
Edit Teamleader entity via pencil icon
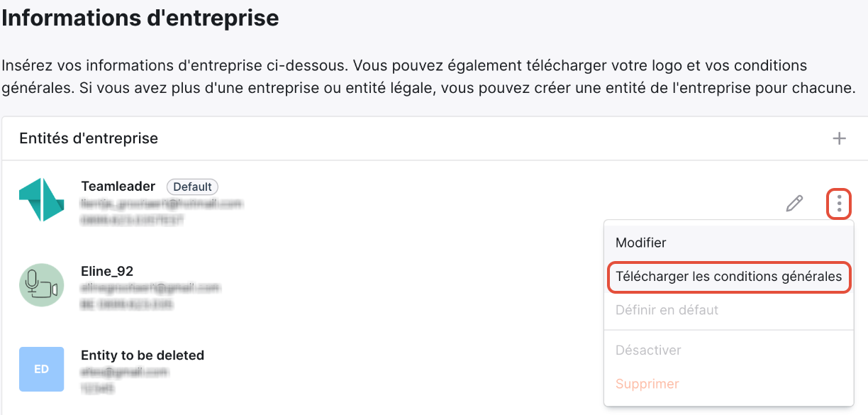[795, 204]
